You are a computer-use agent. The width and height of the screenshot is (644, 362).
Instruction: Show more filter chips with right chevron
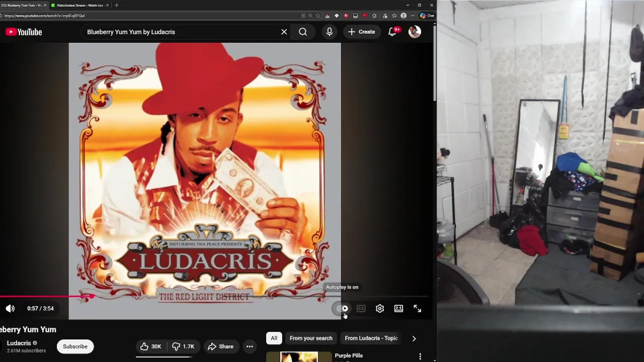click(x=414, y=338)
